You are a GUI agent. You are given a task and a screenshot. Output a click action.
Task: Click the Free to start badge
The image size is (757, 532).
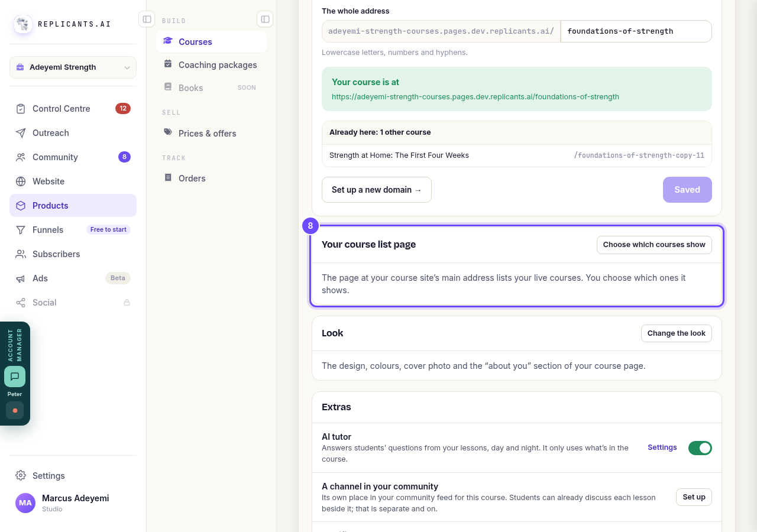pyautogui.click(x=108, y=229)
